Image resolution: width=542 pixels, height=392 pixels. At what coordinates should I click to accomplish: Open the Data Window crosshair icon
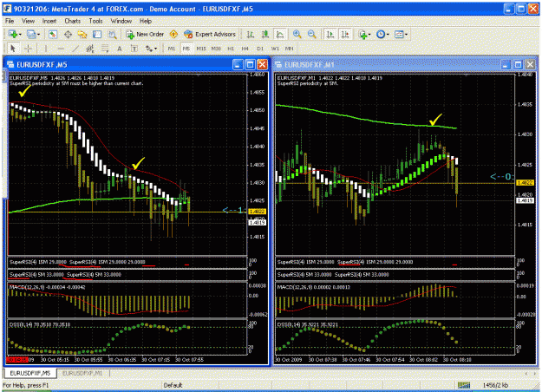(x=68, y=34)
